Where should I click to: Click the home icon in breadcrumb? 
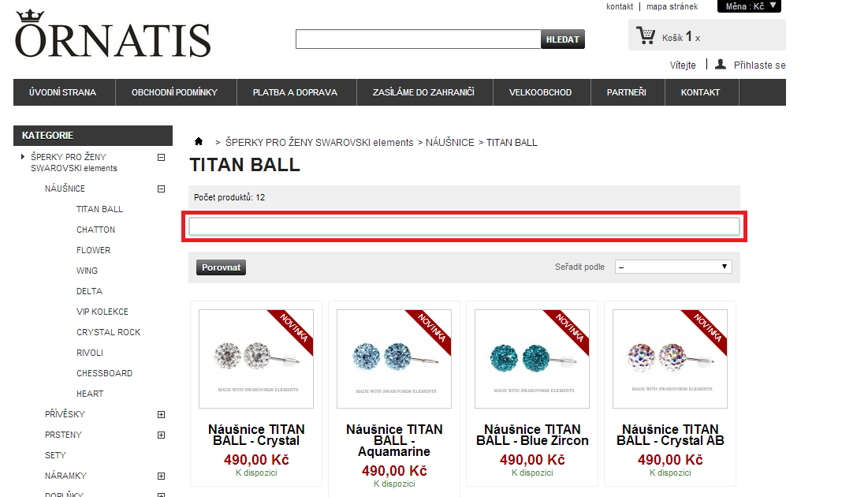199,141
